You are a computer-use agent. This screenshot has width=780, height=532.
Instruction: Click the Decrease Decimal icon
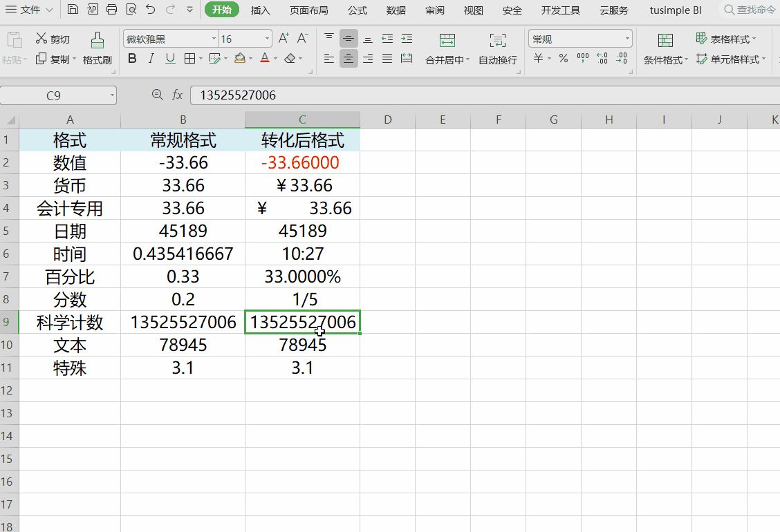point(621,59)
